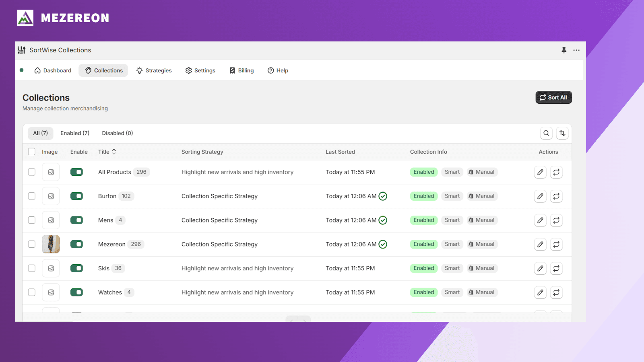Switch to the Enabled (7) tab
Viewport: 644px width, 362px height.
coord(74,133)
